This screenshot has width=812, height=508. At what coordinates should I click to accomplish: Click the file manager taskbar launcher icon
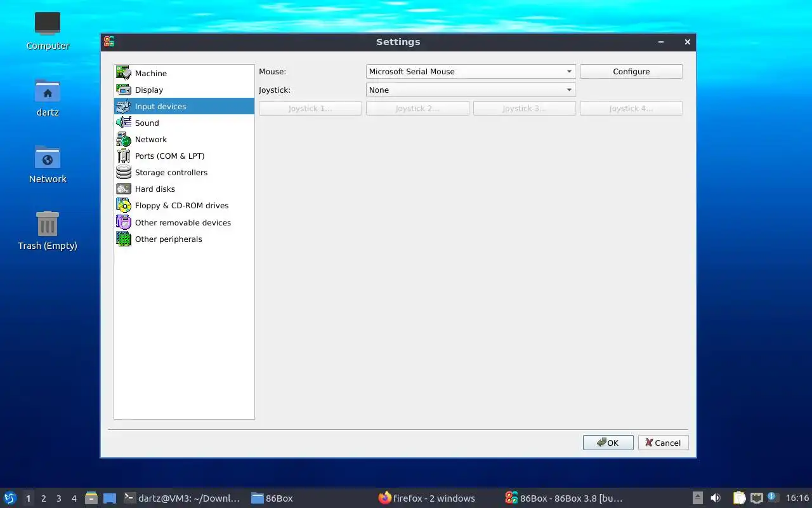pos(91,498)
